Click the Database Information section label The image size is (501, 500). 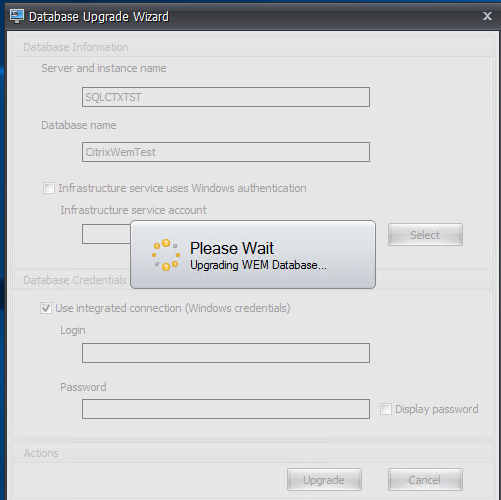pyautogui.click(x=76, y=47)
